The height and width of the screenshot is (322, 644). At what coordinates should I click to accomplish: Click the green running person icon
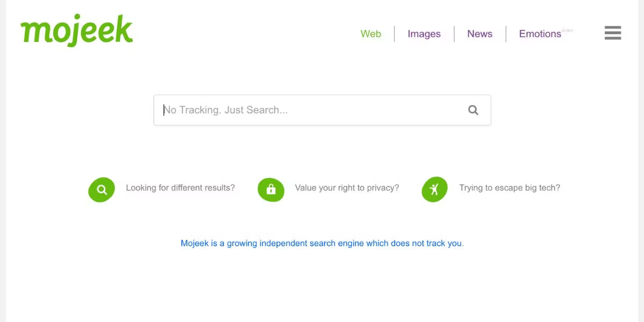click(x=434, y=189)
